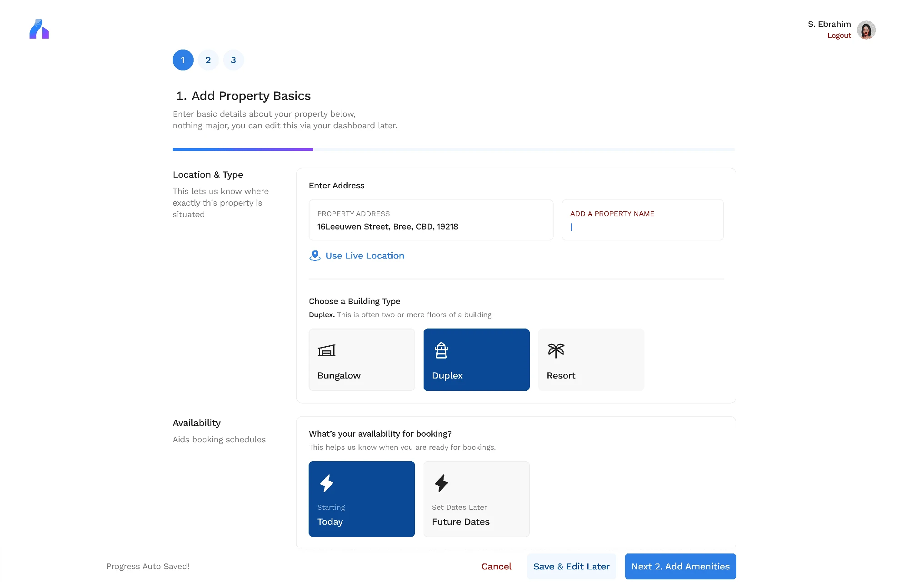909x588 pixels.
Task: Click the '1. Add Property Basics' heading
Action: (x=243, y=96)
